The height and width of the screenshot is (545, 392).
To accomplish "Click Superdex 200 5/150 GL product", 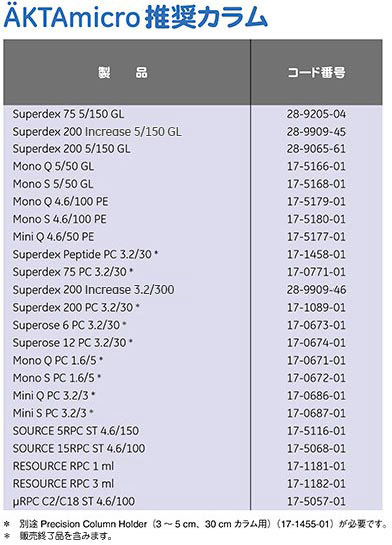I will pyautogui.click(x=72, y=149).
